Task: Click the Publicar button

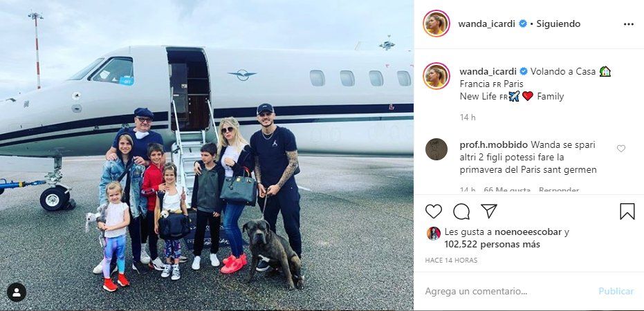Action: tap(616, 292)
